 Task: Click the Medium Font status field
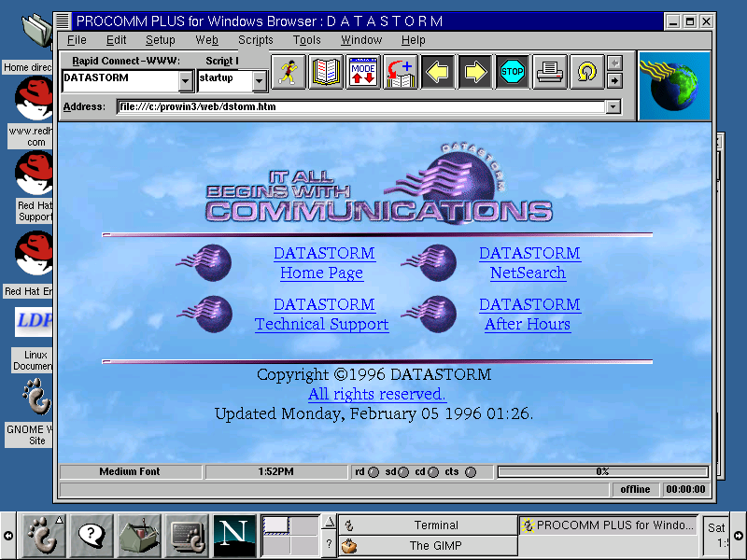130,471
